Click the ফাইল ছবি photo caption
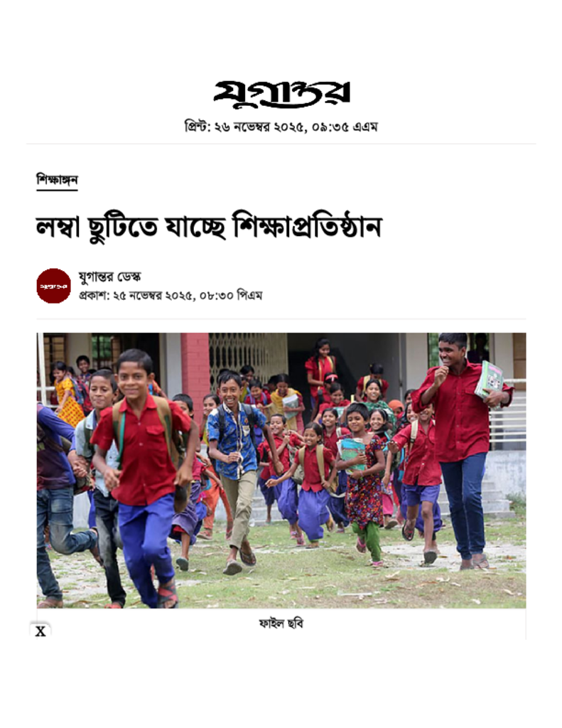 click(281, 623)
